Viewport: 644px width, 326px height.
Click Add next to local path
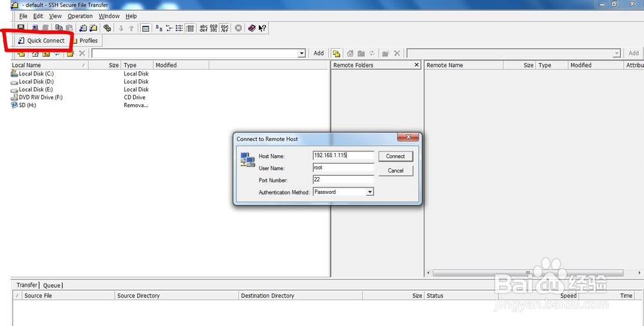[319, 53]
